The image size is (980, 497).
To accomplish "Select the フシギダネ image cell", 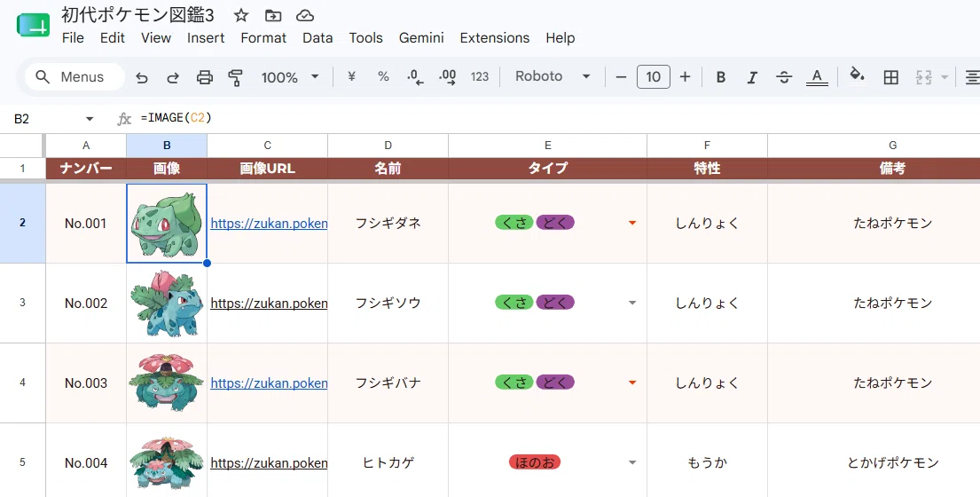I will click(x=167, y=223).
